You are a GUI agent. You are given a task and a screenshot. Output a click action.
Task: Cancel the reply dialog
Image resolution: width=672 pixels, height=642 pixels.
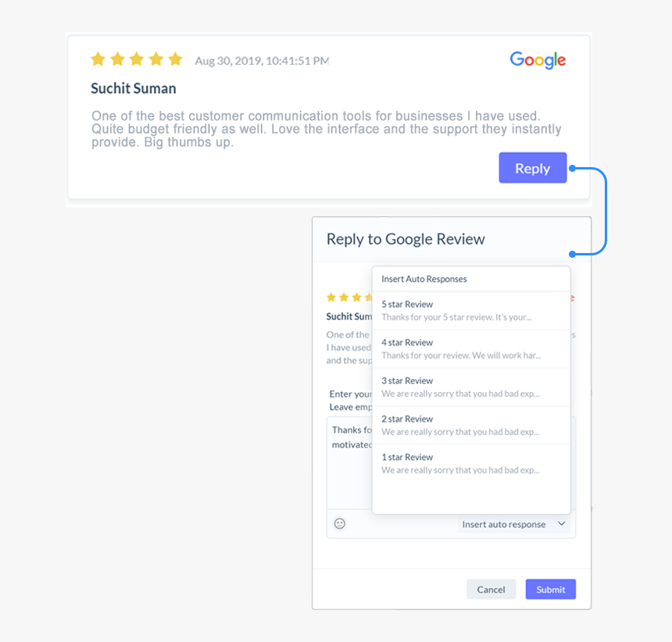coord(491,590)
